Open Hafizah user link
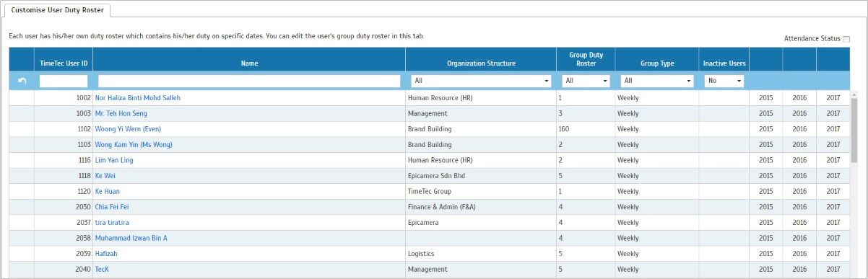 pos(107,253)
